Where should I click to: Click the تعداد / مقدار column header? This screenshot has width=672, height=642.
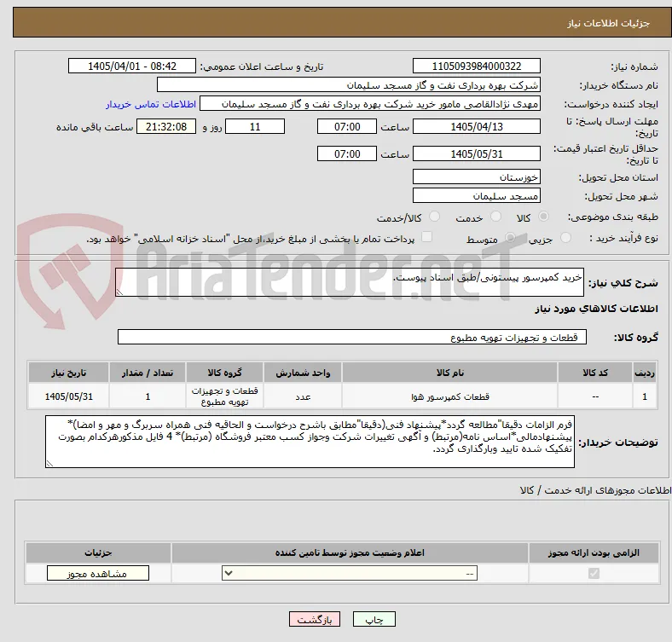[x=148, y=373]
